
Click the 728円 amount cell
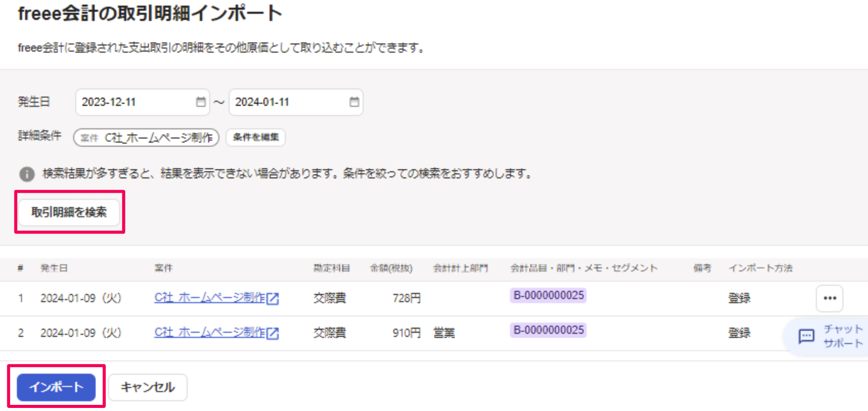click(407, 298)
